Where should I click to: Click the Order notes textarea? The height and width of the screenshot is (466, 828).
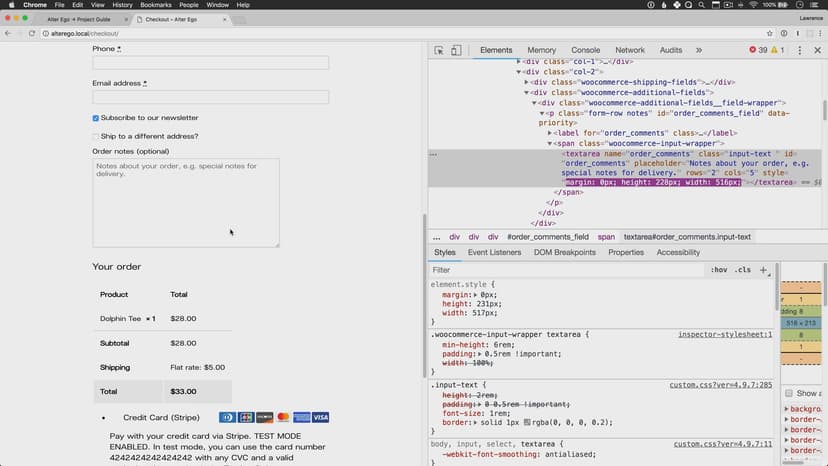(x=186, y=202)
